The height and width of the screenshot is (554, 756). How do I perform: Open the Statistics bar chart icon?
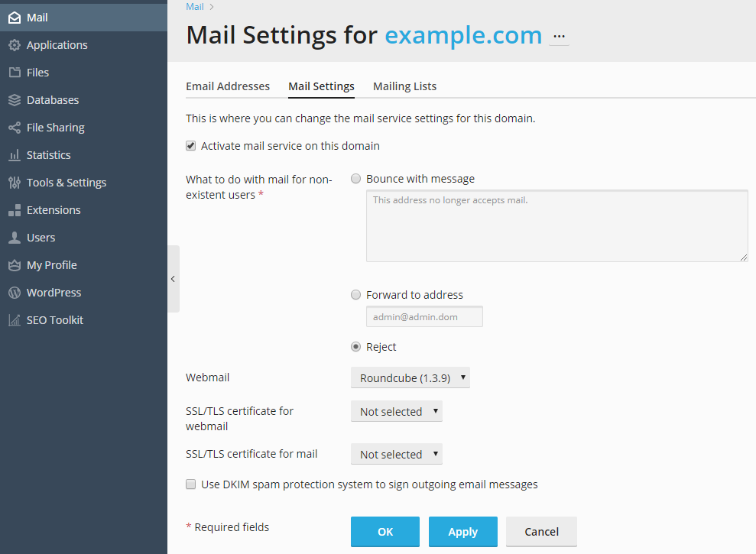pyautogui.click(x=15, y=155)
